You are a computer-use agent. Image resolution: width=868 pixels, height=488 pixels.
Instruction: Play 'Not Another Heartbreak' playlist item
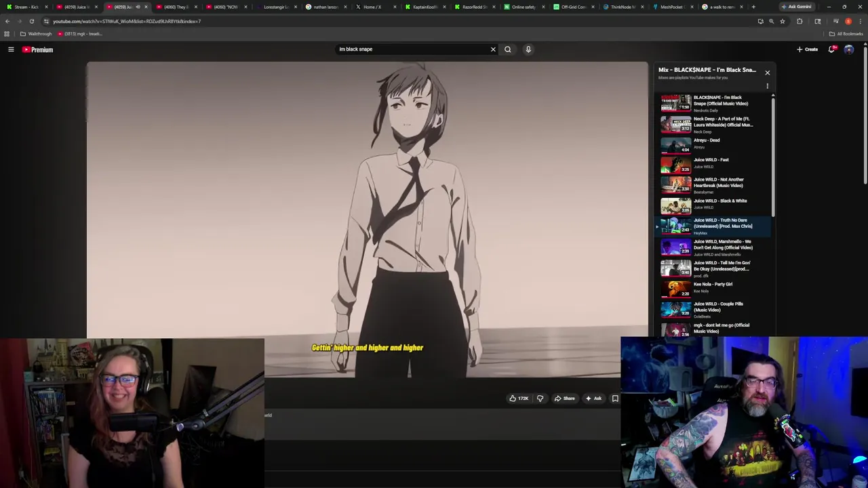(713, 185)
